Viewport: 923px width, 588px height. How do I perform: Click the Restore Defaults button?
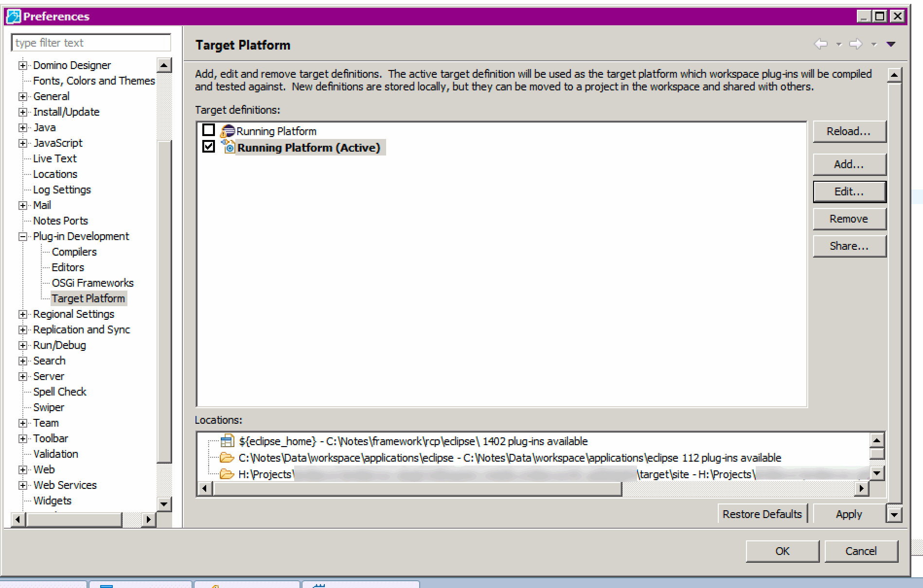pos(762,514)
